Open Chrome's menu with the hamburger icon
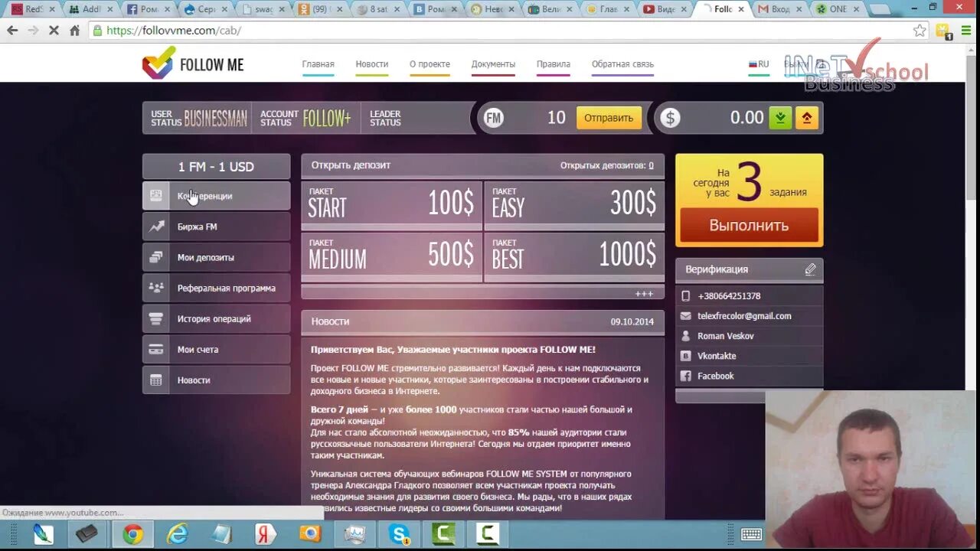The image size is (980, 551). click(966, 31)
